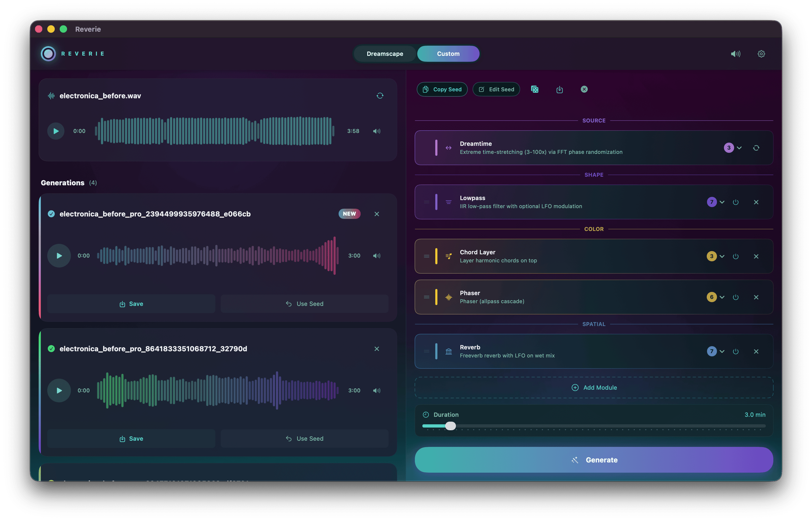Remove the Chord Layer module
Screen dimensions: 812x521
pyautogui.click(x=756, y=256)
